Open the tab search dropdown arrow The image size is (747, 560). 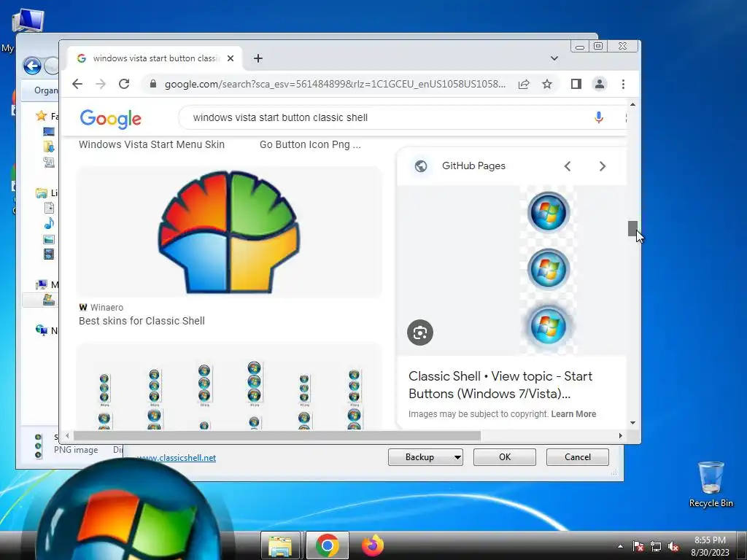[x=554, y=58]
